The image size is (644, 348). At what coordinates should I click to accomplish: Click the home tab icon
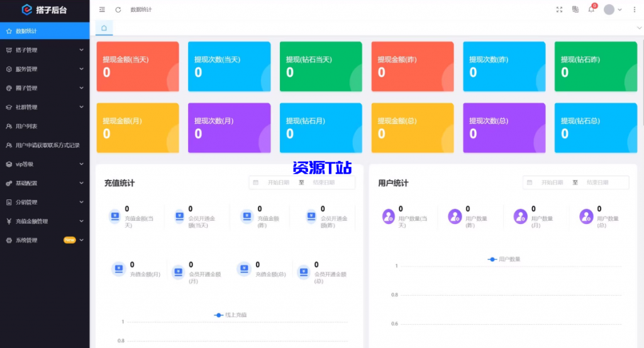click(x=104, y=28)
